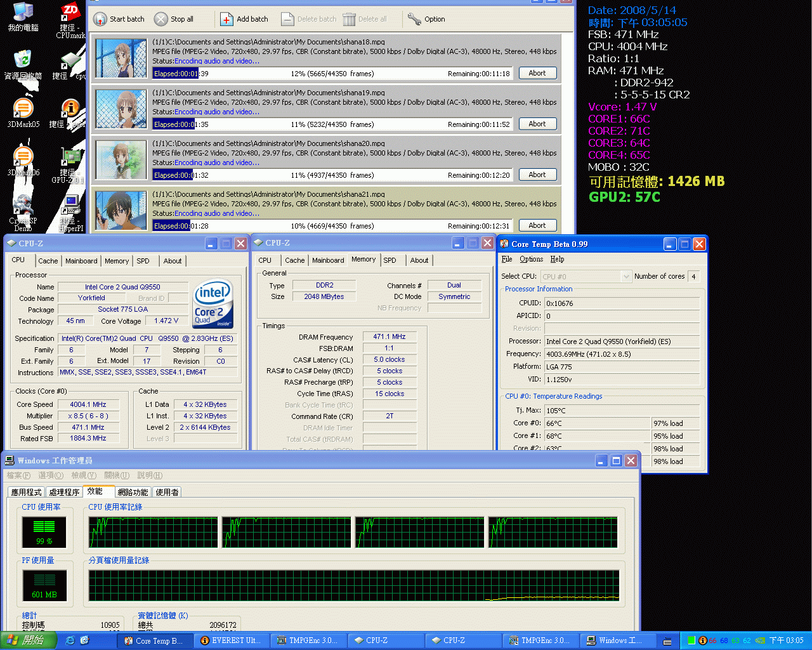The image size is (812, 650).
Task: Click the Core Voltage value 1.472 V
Action: tap(166, 321)
